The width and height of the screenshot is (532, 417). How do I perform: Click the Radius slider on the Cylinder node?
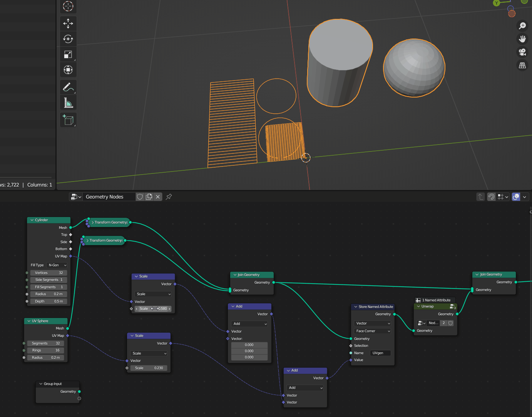click(x=49, y=294)
